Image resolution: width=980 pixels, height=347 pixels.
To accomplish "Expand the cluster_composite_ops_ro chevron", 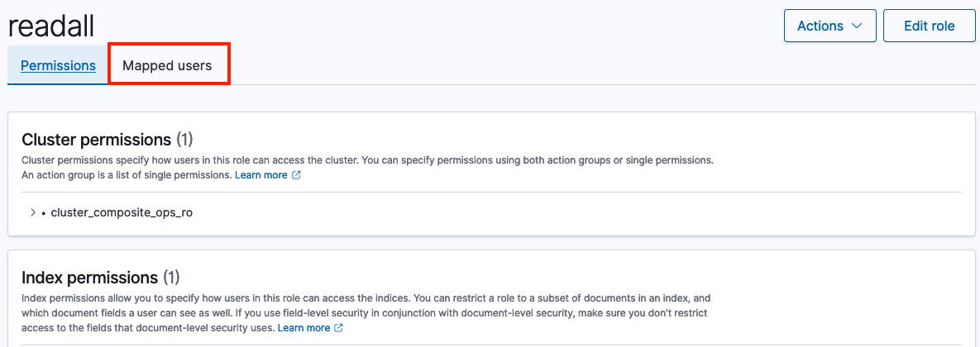I will pos(32,212).
